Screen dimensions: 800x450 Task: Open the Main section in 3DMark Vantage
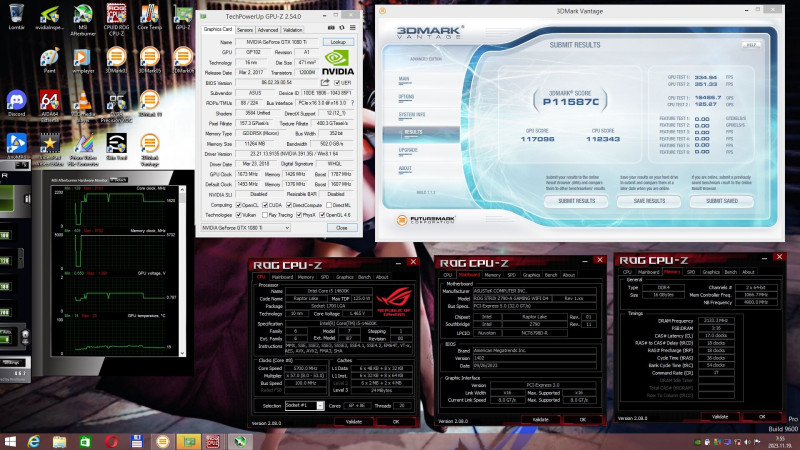(404, 79)
